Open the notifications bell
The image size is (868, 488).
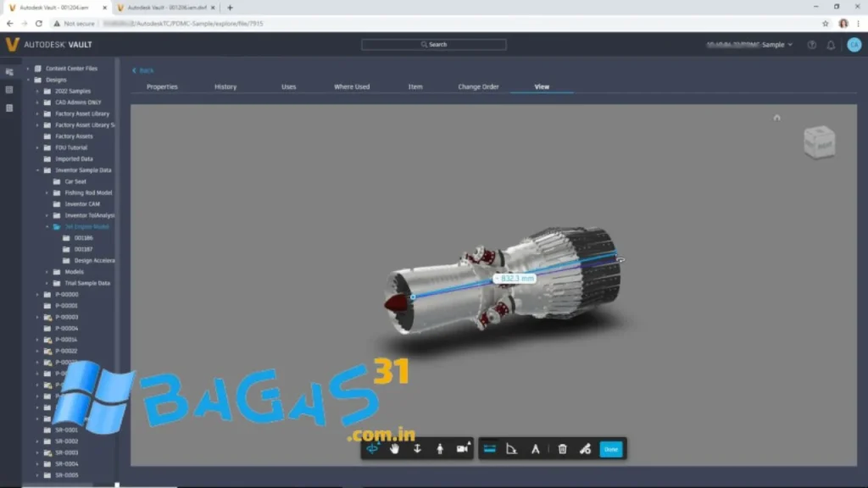[831, 45]
